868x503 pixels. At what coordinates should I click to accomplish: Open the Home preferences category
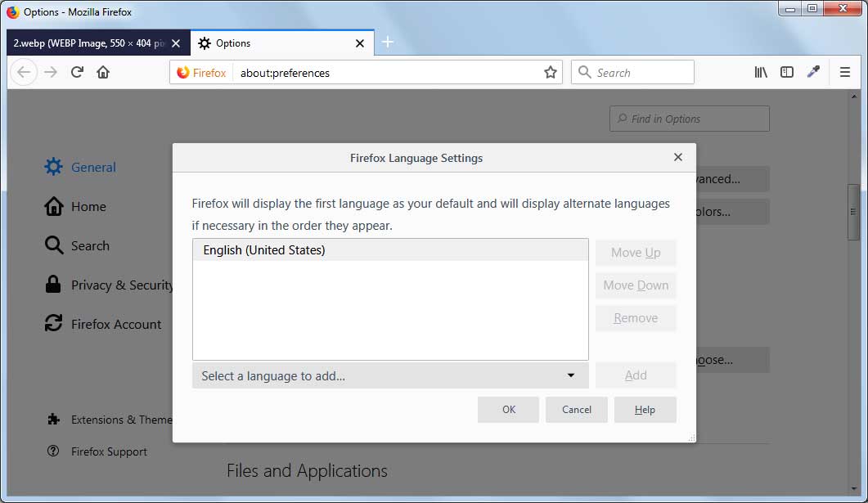tap(75, 206)
